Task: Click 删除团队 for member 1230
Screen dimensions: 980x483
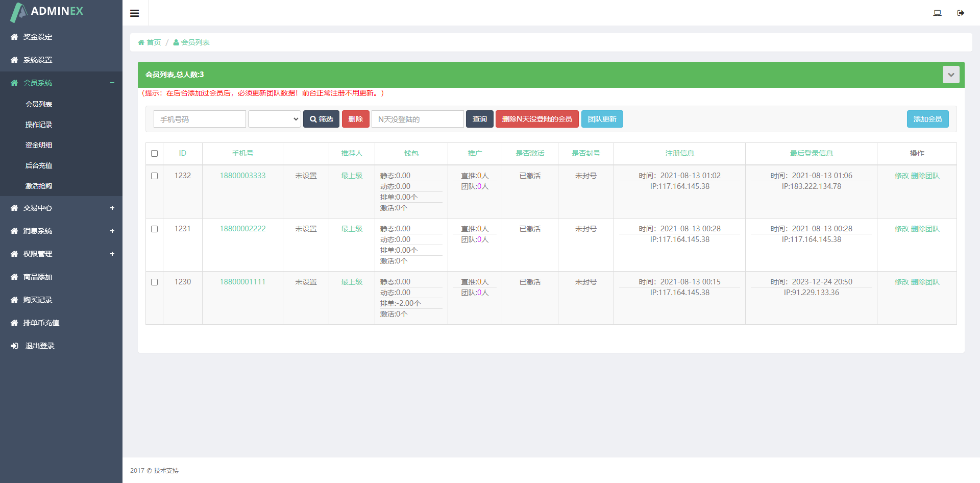Action: pos(925,282)
